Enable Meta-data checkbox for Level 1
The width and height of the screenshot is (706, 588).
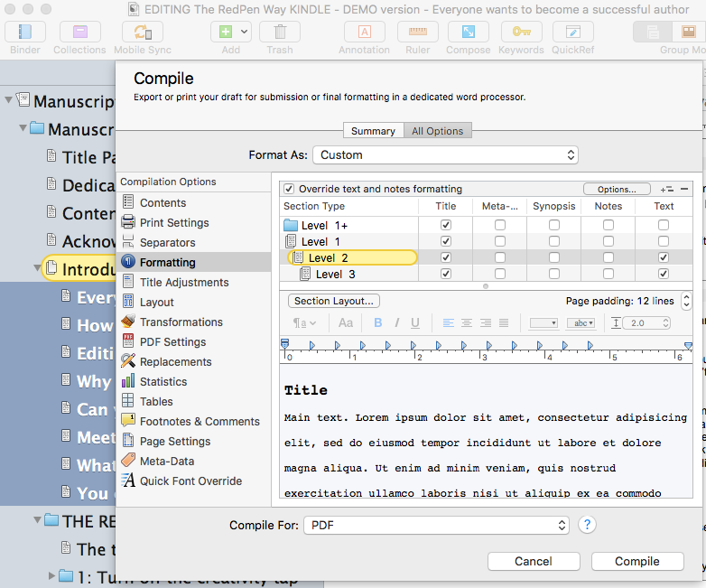point(500,241)
